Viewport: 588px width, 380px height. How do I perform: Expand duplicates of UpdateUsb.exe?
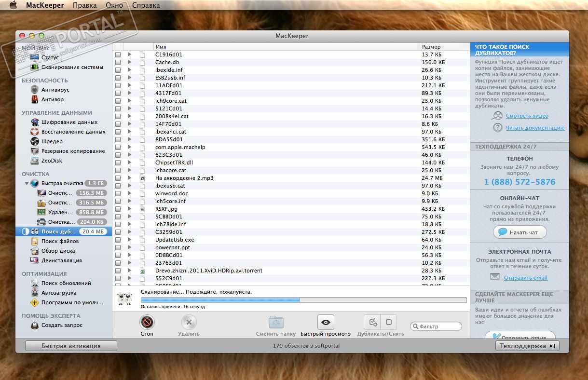pos(129,240)
